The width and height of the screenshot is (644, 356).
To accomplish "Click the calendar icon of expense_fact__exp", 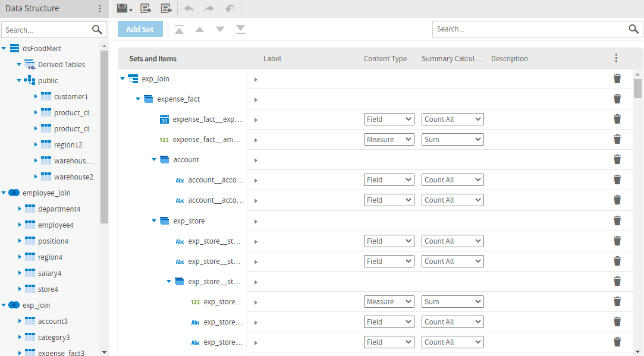I will [164, 119].
